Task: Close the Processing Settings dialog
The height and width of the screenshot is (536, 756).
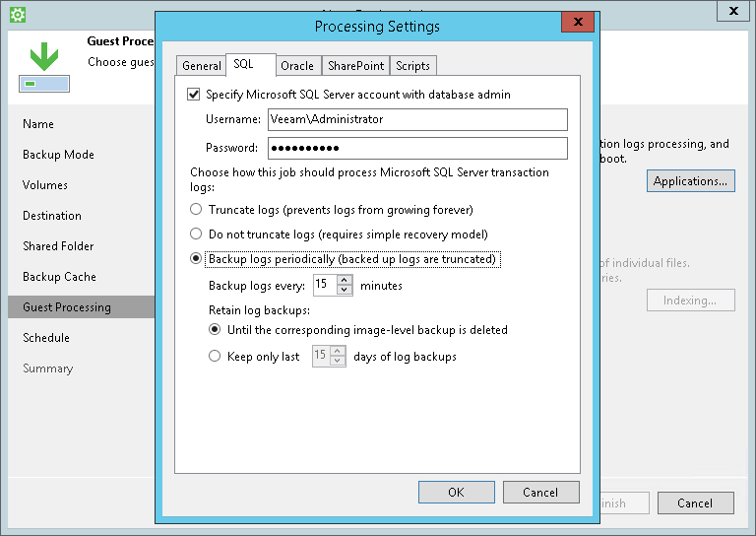Action: pyautogui.click(x=578, y=22)
